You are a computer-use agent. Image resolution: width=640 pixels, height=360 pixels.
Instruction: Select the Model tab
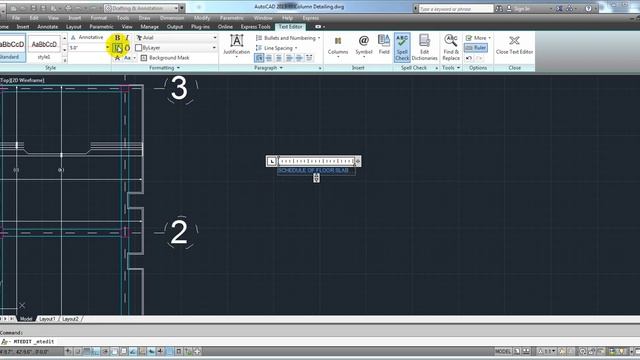26,319
